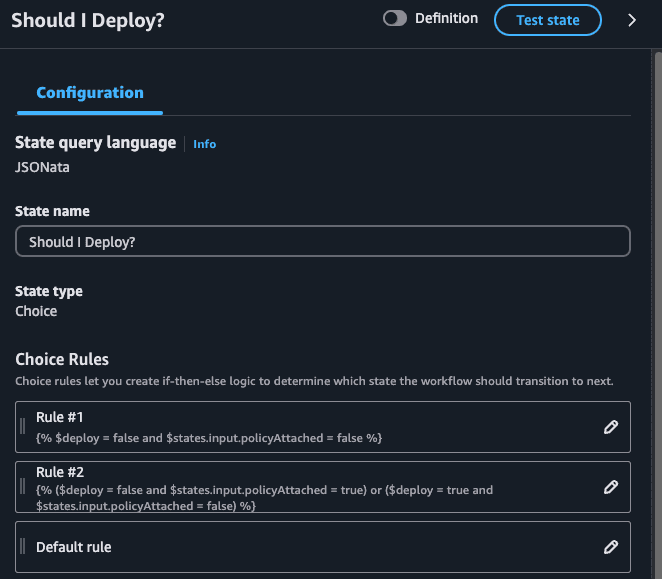This screenshot has width=662, height=579.
Task: Grab the Rule #1 drag handle
Action: point(23,426)
